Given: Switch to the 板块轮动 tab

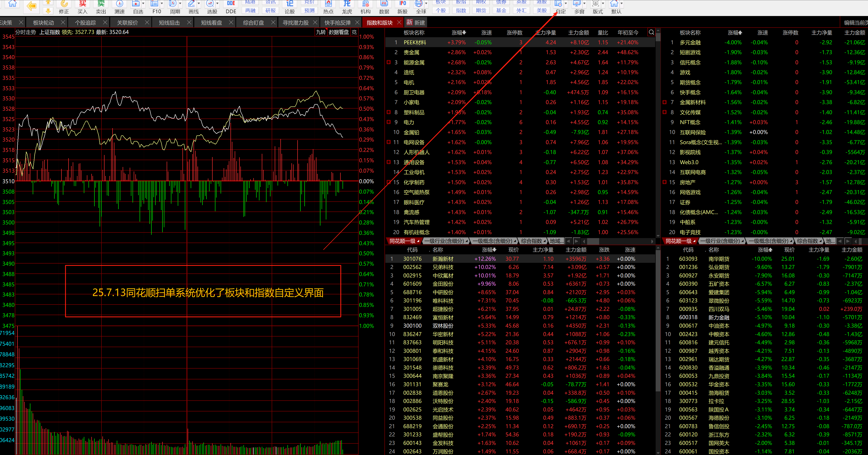Looking at the screenshot, I should tap(44, 23).
